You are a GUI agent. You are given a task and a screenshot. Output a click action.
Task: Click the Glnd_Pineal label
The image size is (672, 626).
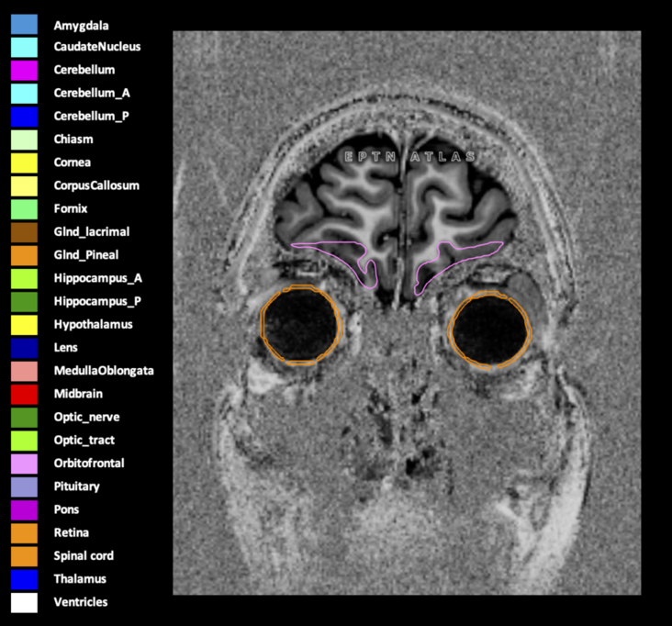86,255
